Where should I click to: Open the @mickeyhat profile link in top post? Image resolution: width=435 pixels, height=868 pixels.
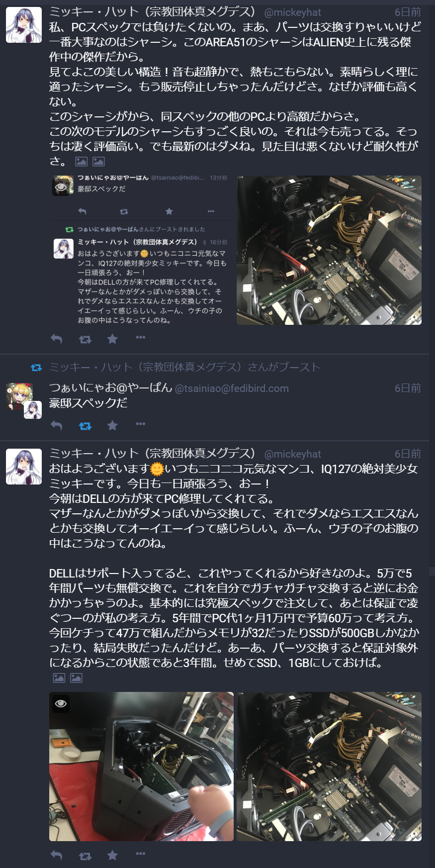[292, 12]
